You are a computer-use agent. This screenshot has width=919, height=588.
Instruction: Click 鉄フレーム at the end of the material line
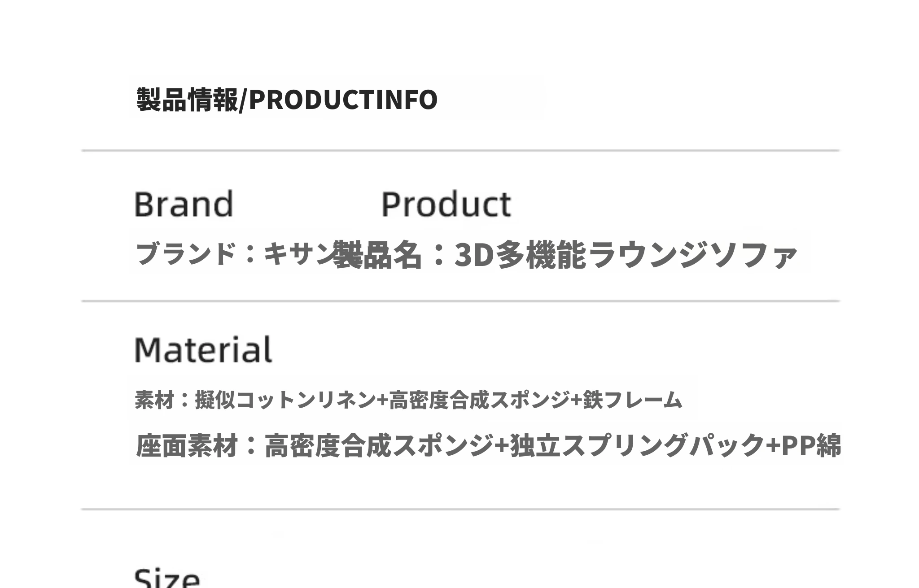point(633,400)
